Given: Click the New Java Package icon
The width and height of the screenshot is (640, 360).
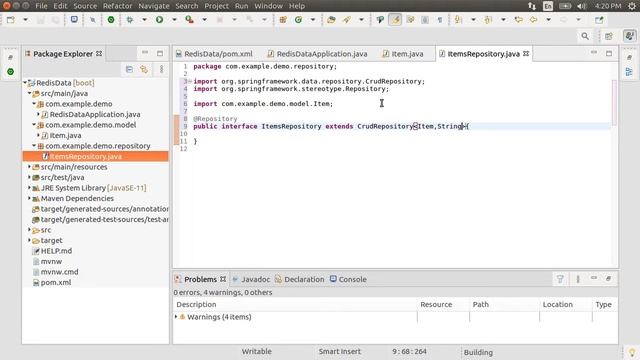Looking at the screenshot, I should [283, 20].
